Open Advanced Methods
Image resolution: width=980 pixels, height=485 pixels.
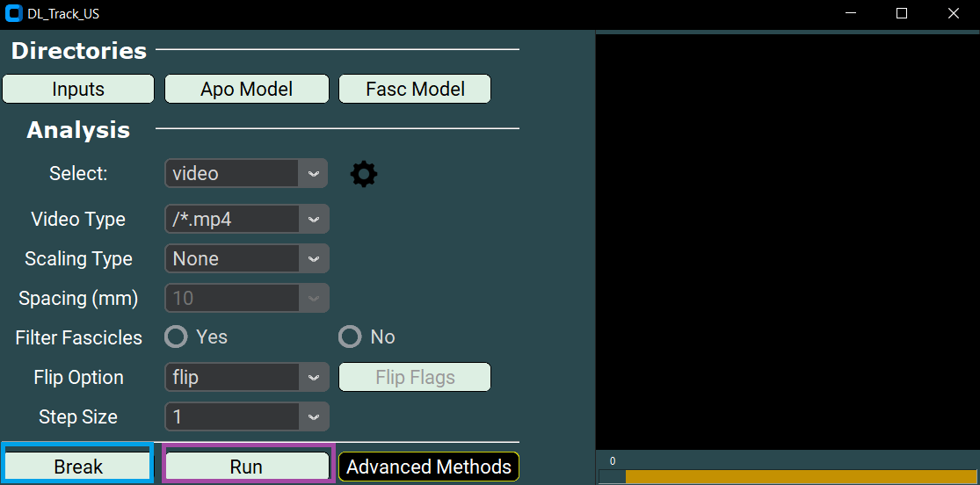[429, 467]
